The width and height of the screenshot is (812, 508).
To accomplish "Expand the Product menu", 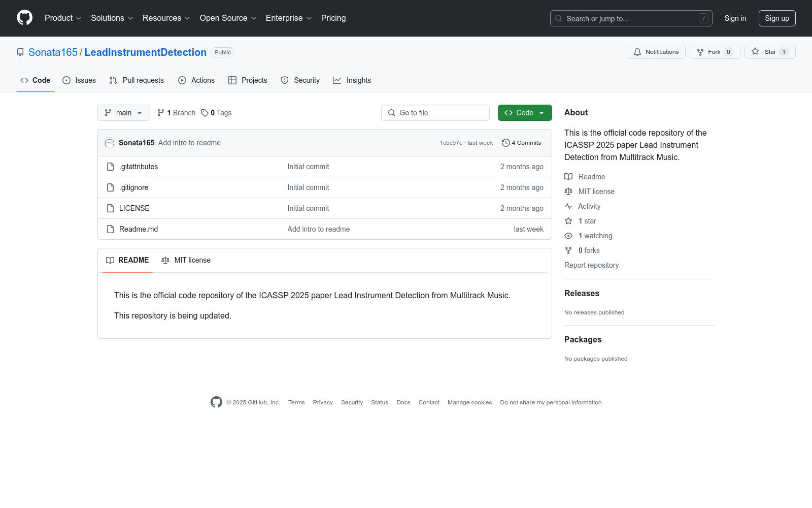I will [x=63, y=18].
